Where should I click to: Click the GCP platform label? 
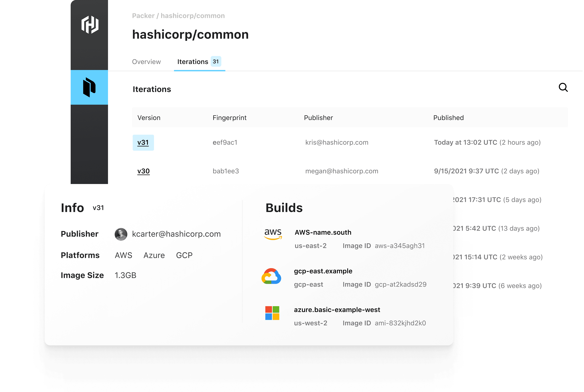click(184, 255)
